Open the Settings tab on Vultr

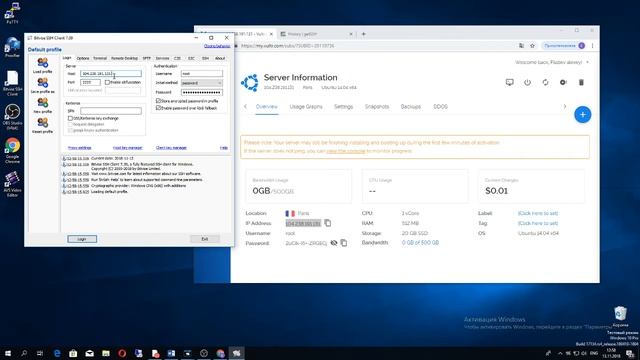(x=343, y=107)
